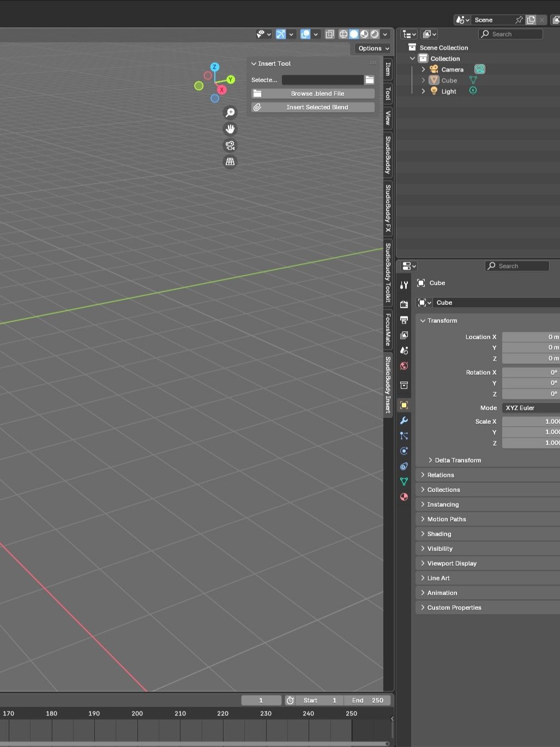Viewport: 560px width, 747px height.
Task: Open outliner display mode dropdown
Action: click(x=430, y=34)
